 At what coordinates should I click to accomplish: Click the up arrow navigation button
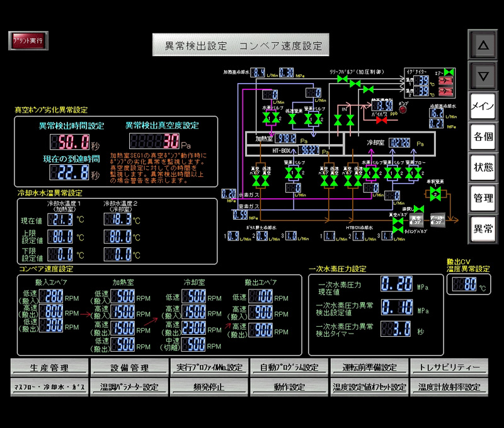click(483, 45)
